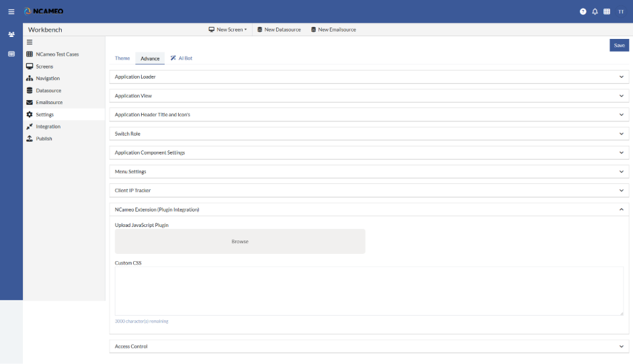The width and height of the screenshot is (633, 364).
Task: Click the Integration plug icon
Action: click(30, 126)
